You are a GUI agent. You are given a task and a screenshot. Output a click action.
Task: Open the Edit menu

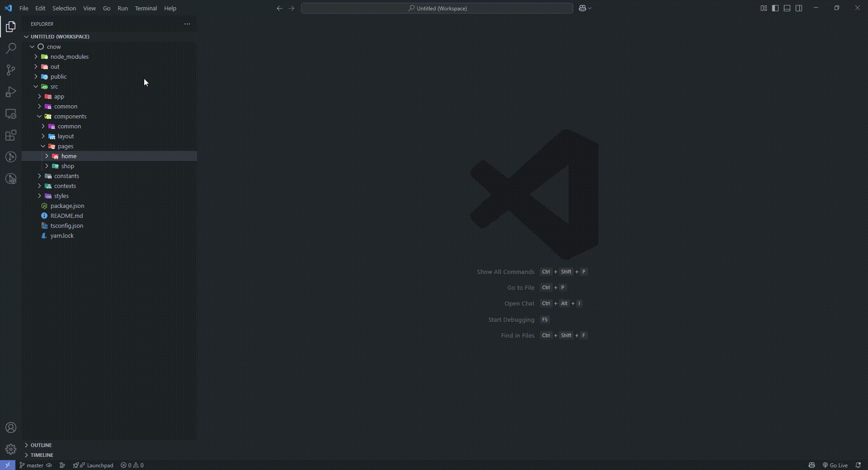(x=40, y=8)
